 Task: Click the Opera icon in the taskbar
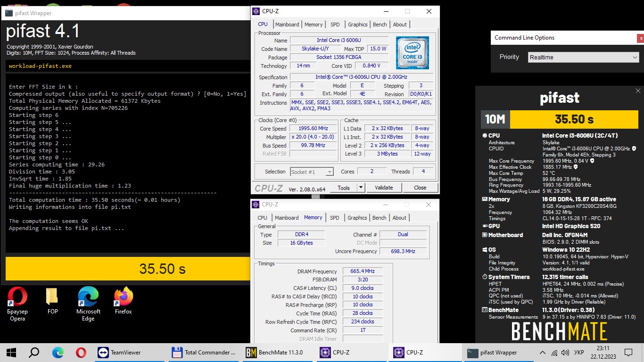tap(81, 352)
